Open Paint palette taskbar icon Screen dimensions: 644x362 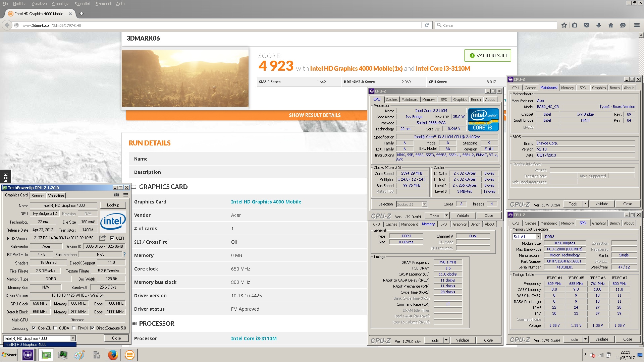pos(79,355)
